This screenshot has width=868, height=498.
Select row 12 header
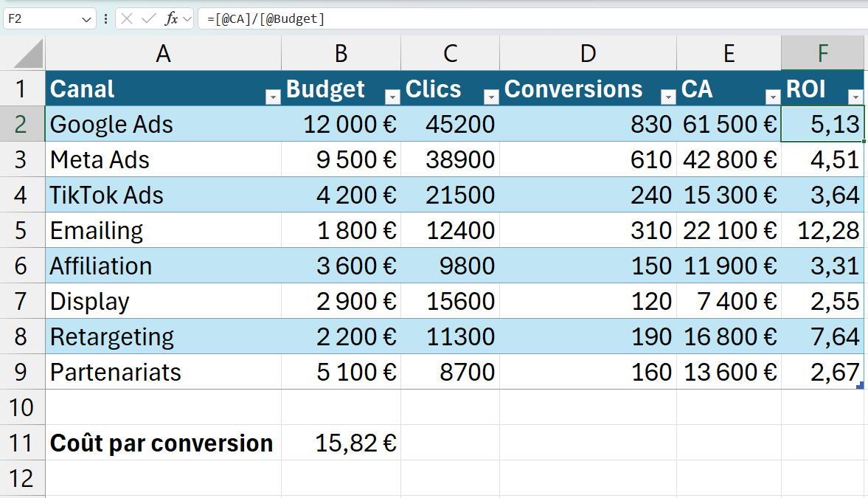[x=22, y=479]
